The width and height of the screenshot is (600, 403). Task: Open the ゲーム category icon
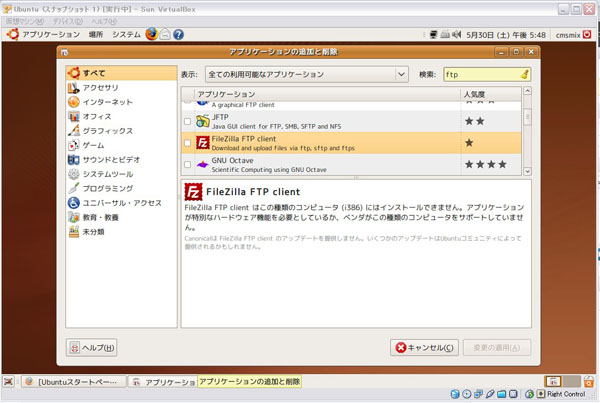73,145
